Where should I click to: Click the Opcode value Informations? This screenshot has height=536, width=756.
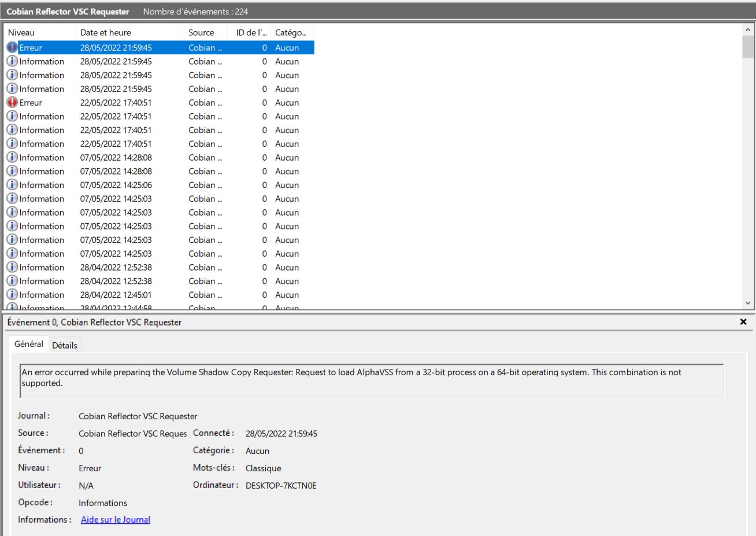(103, 502)
